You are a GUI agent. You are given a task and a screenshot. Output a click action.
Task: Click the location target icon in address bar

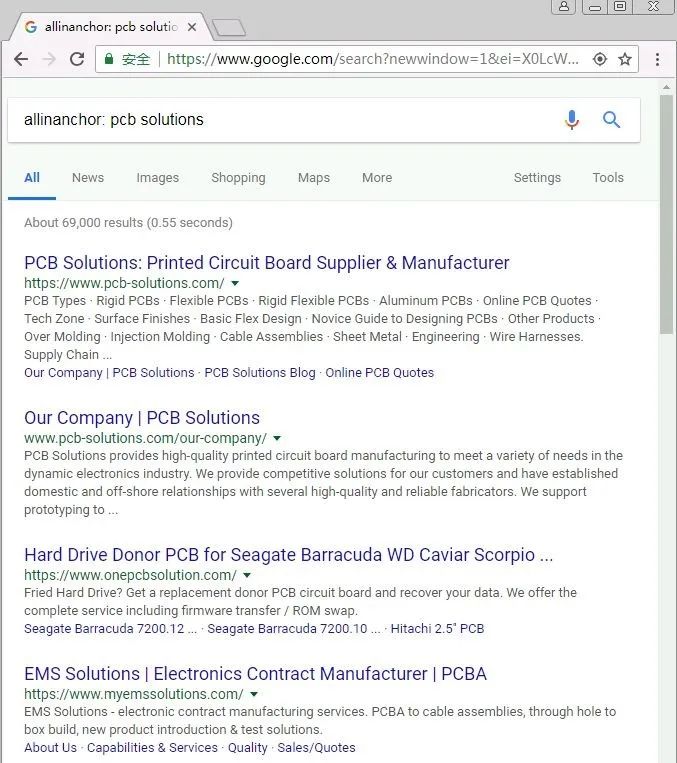click(x=600, y=59)
